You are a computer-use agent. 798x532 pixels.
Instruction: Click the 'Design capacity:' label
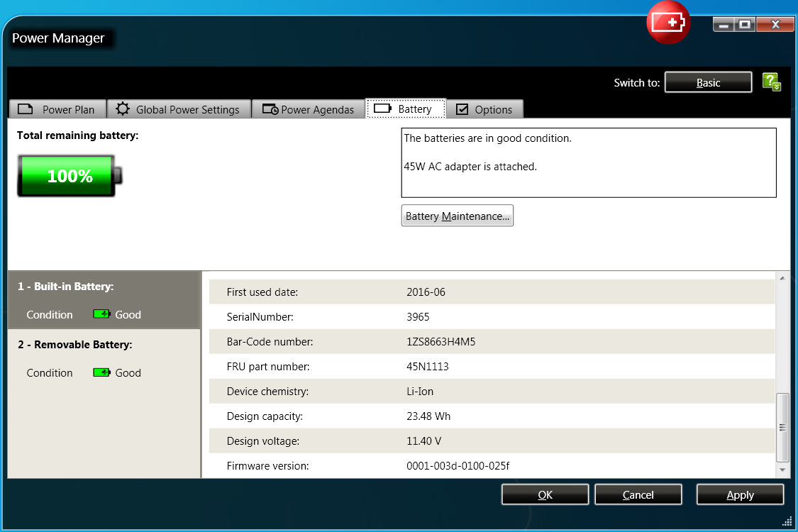tap(265, 416)
